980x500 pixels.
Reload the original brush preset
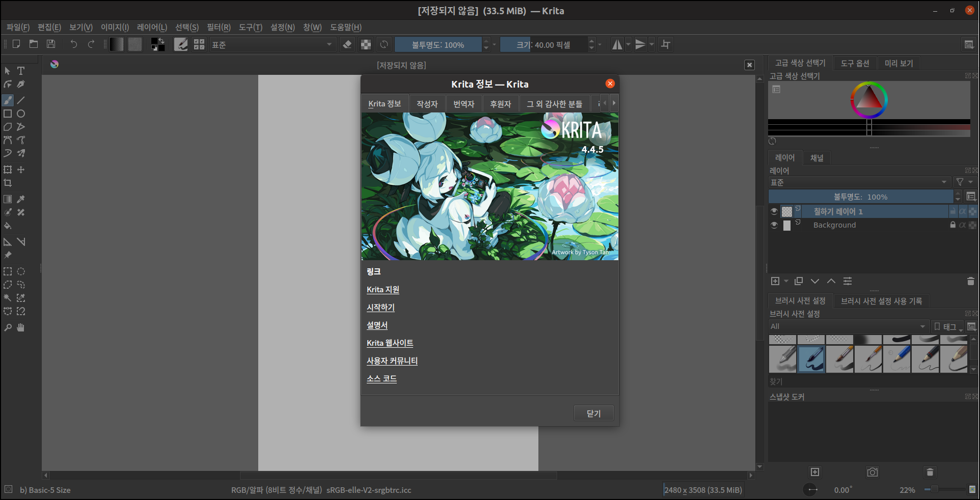[384, 44]
